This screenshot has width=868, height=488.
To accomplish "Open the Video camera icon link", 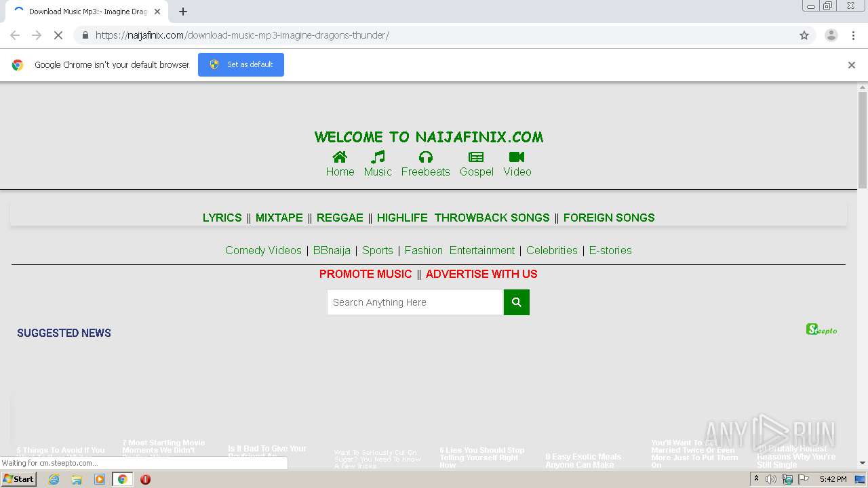I will tap(517, 157).
